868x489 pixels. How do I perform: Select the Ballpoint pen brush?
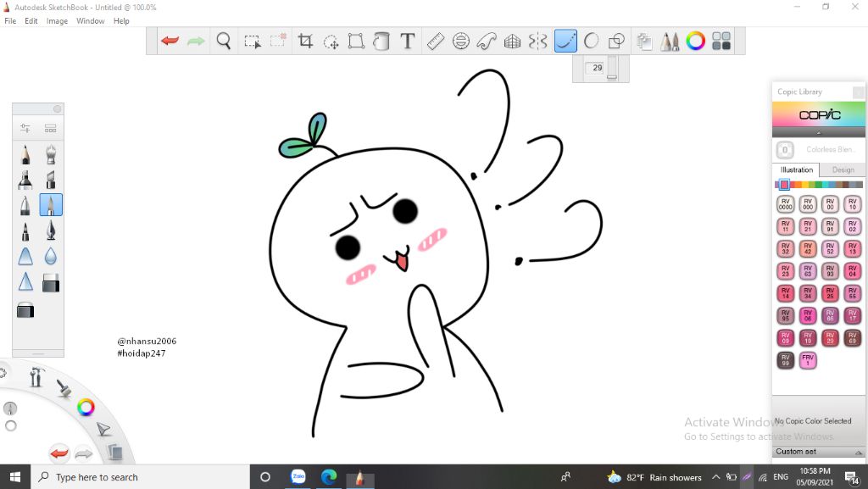click(25, 205)
